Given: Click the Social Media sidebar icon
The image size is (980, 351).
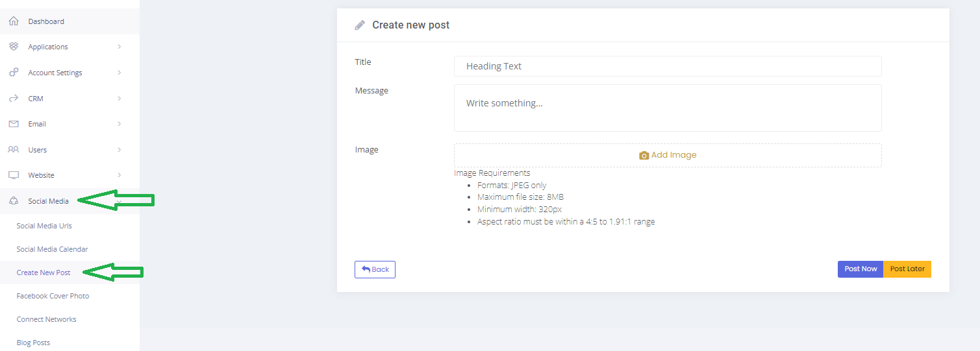Looking at the screenshot, I should 14,201.
